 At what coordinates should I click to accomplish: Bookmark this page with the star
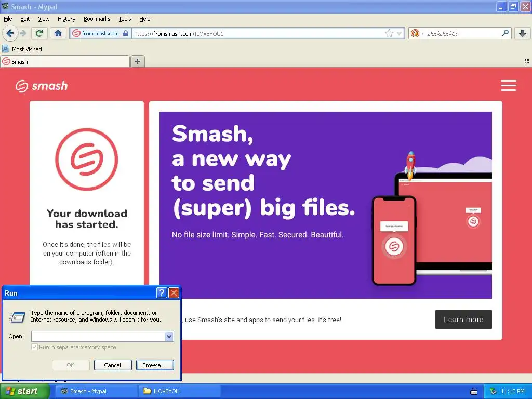click(389, 33)
